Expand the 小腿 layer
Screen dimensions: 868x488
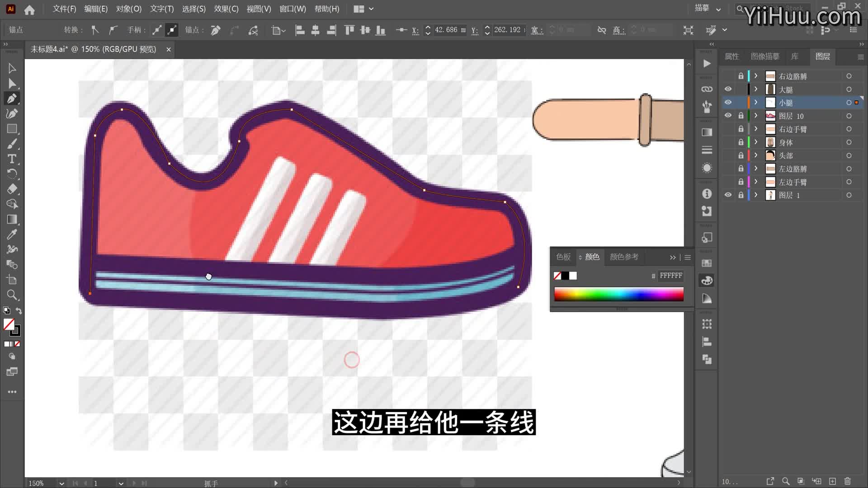[755, 103]
